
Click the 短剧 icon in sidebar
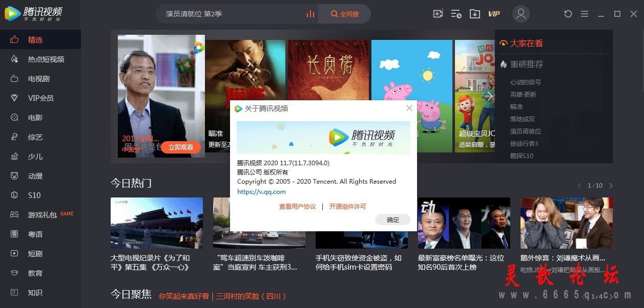coord(14,254)
